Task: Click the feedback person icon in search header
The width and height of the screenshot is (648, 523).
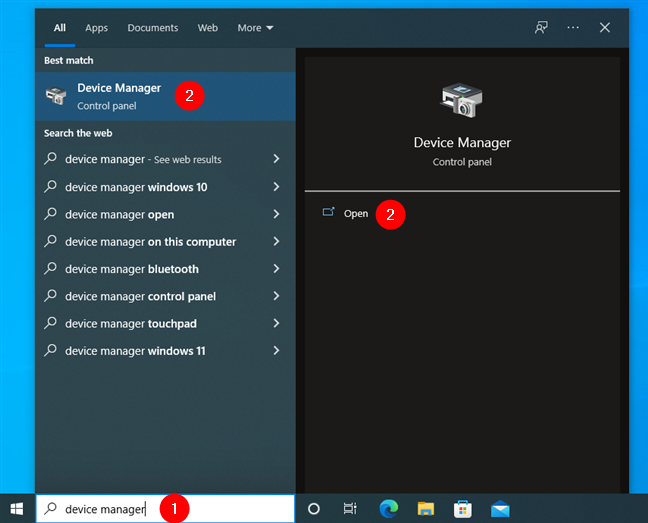Action: (541, 28)
